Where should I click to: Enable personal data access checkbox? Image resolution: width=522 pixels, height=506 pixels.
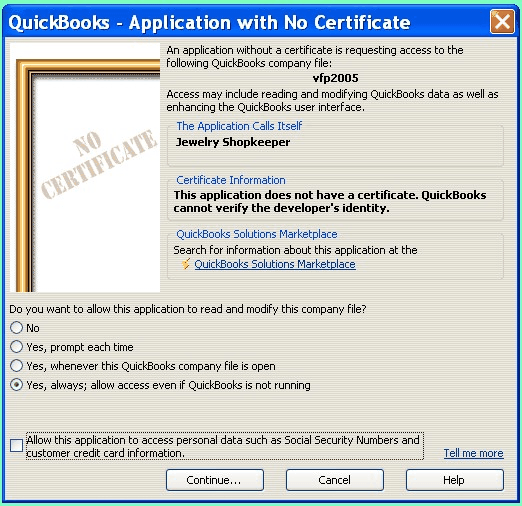16,445
